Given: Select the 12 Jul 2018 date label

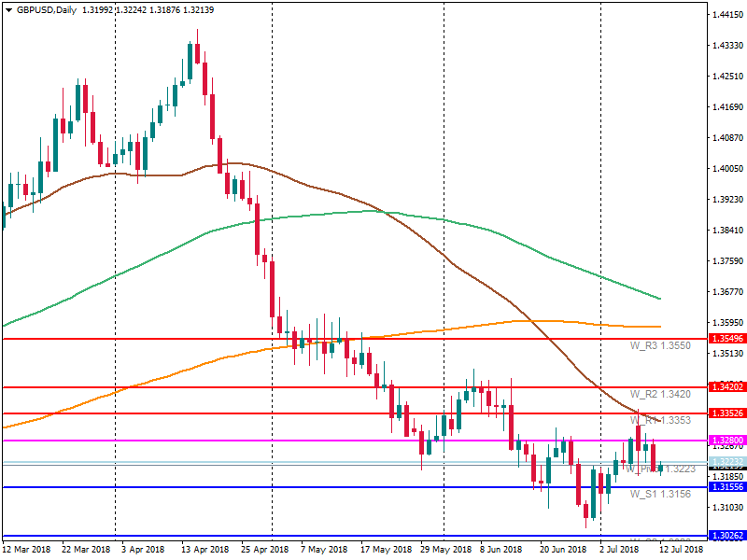Looking at the screenshot, I should coord(683,552).
